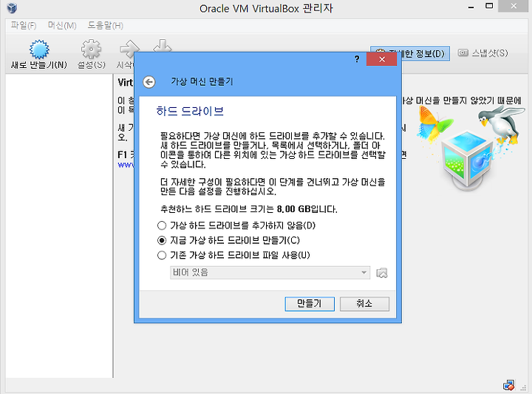The height and width of the screenshot is (394, 532).
Task: Select 'Do not add virtual hard drive' option
Action: (237, 225)
